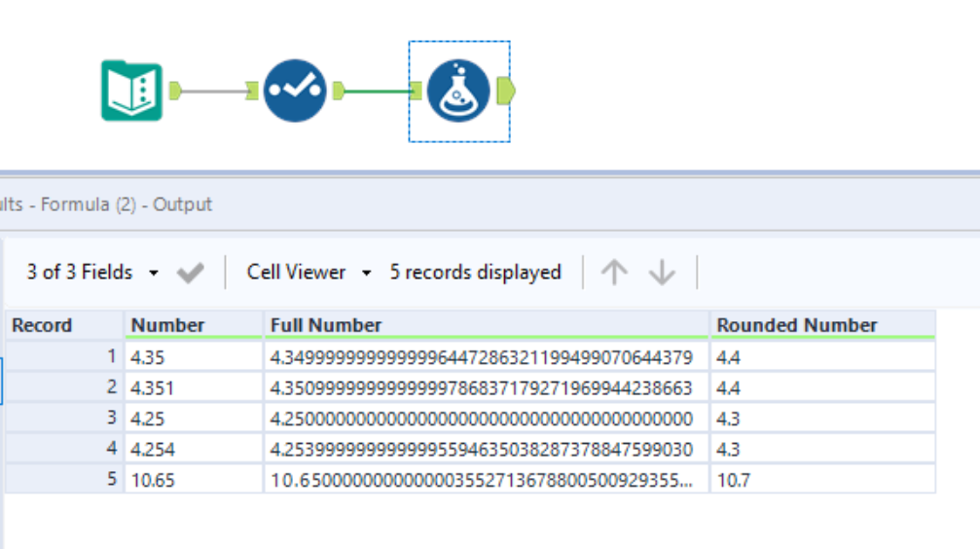Open the "3 of 3 Fields" dropdown
This screenshot has height=549, width=980.
tap(91, 273)
